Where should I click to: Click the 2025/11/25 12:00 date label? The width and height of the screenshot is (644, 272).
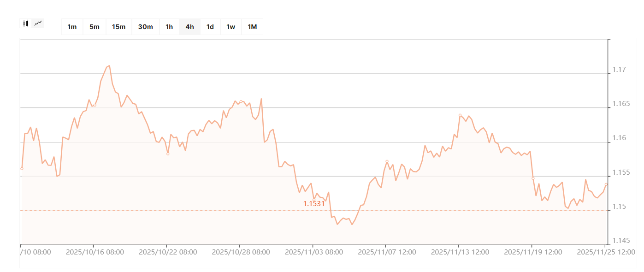(x=606, y=252)
